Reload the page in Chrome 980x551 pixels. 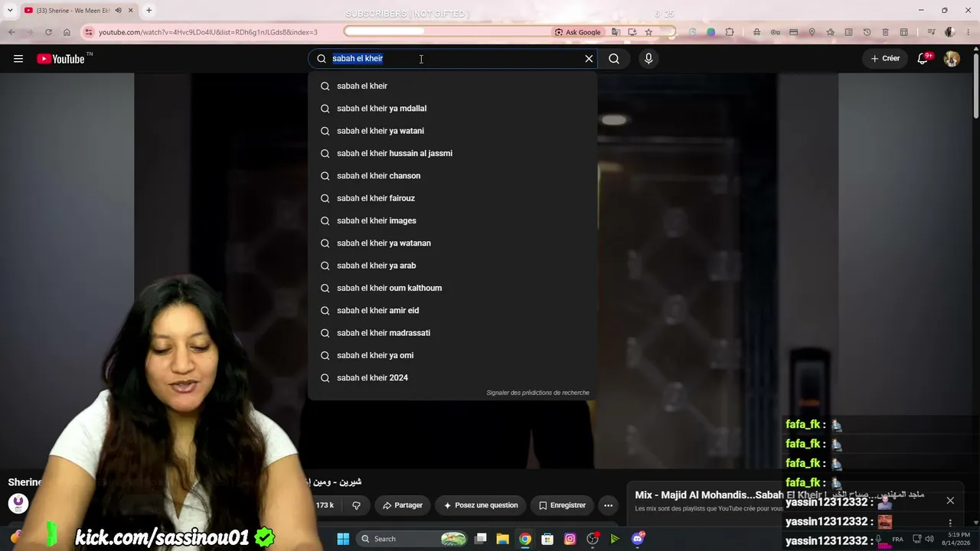pos(48,32)
